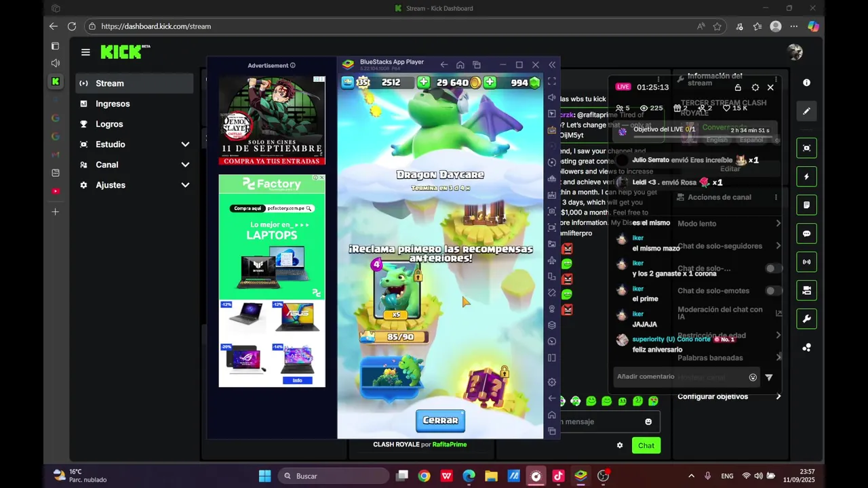Open Logros in the sidebar

(135, 124)
